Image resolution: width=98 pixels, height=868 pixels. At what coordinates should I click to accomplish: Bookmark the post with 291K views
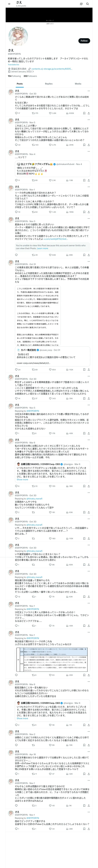[84, 145]
